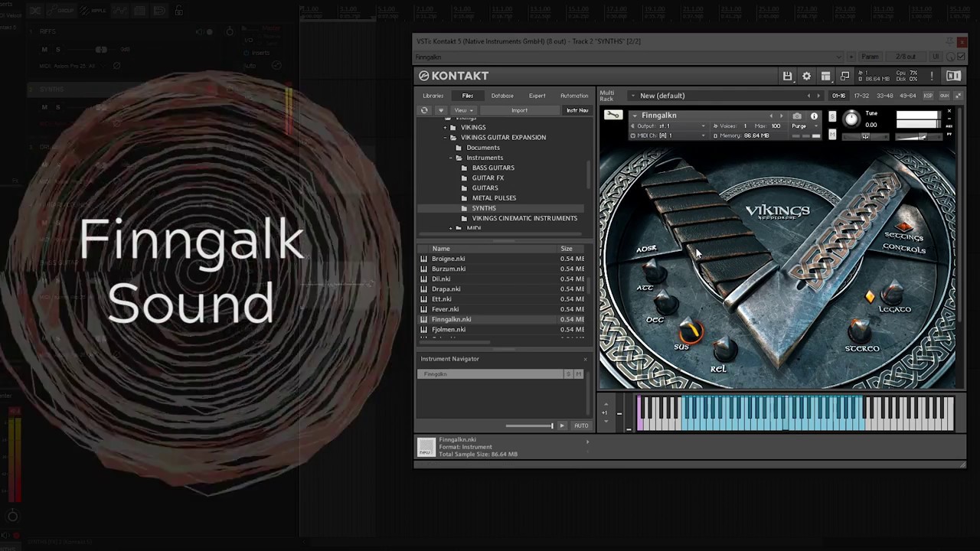Open instrument edit mode wrench
This screenshot has height=551, width=980.
(612, 115)
